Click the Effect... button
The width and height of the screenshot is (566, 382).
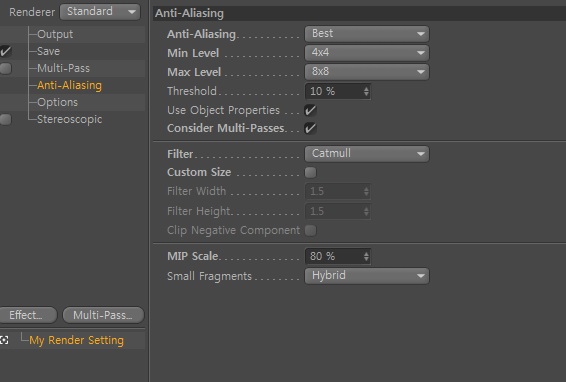tap(28, 315)
